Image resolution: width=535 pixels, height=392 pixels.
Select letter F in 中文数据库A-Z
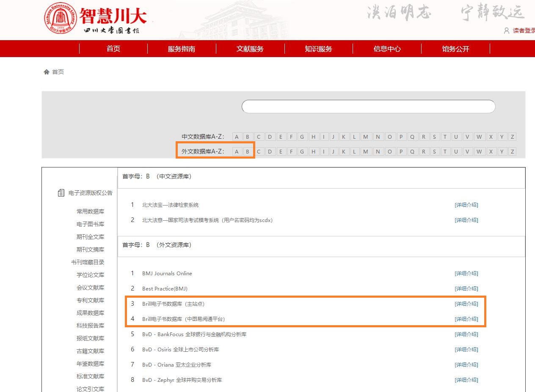point(291,137)
